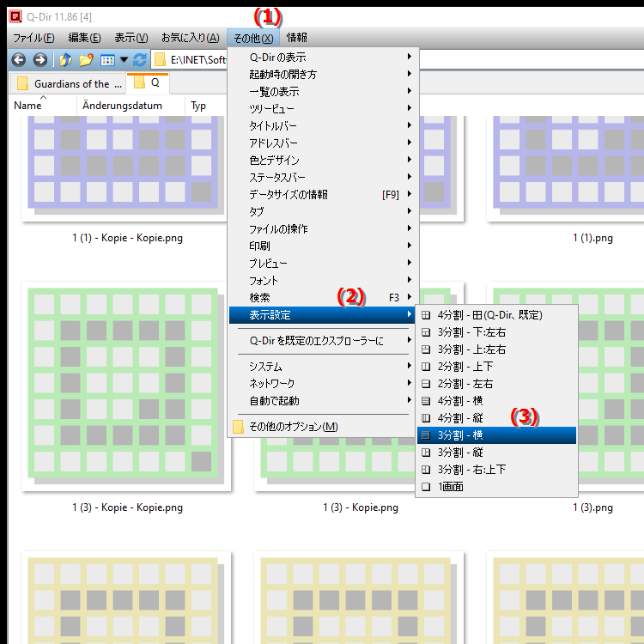
Task: Click the Q-Dir application icon in title bar
Action: pos(15,16)
